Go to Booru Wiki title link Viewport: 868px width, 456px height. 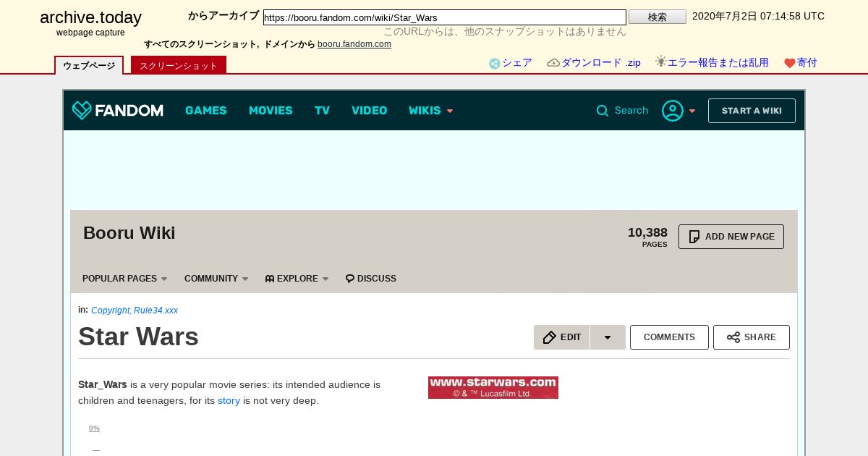pyautogui.click(x=129, y=233)
